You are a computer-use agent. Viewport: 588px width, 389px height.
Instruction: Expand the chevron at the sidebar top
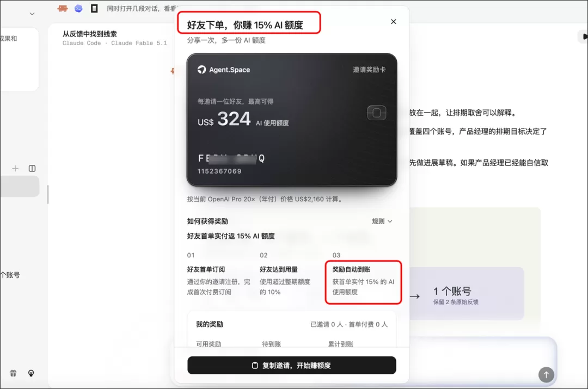pyautogui.click(x=32, y=14)
